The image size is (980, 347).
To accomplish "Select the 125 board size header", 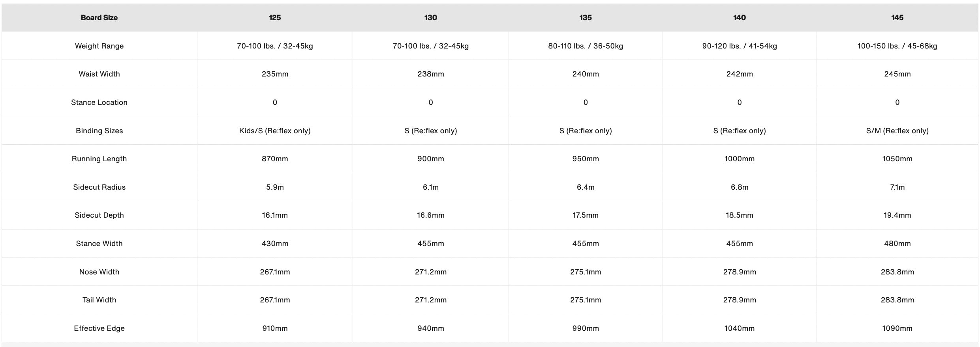I will [x=275, y=17].
